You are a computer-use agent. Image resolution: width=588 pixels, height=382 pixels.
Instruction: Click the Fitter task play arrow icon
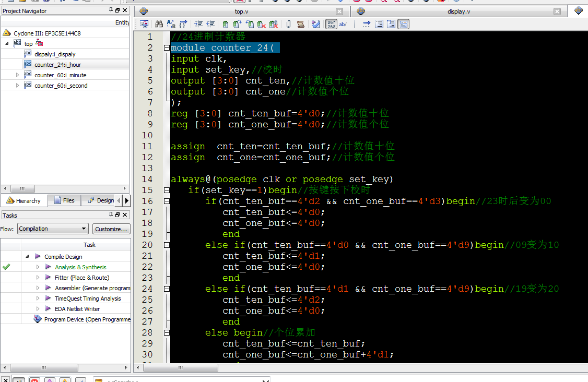[48, 278]
